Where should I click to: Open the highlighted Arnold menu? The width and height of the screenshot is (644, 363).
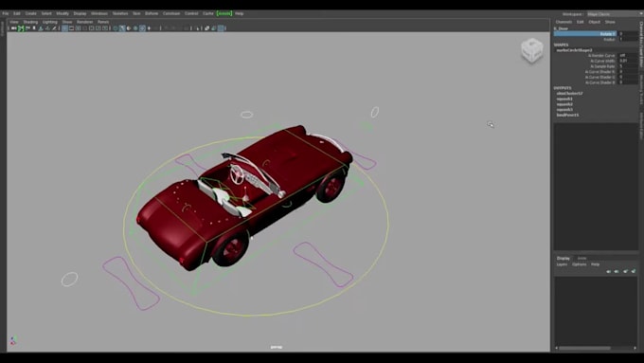coord(224,13)
